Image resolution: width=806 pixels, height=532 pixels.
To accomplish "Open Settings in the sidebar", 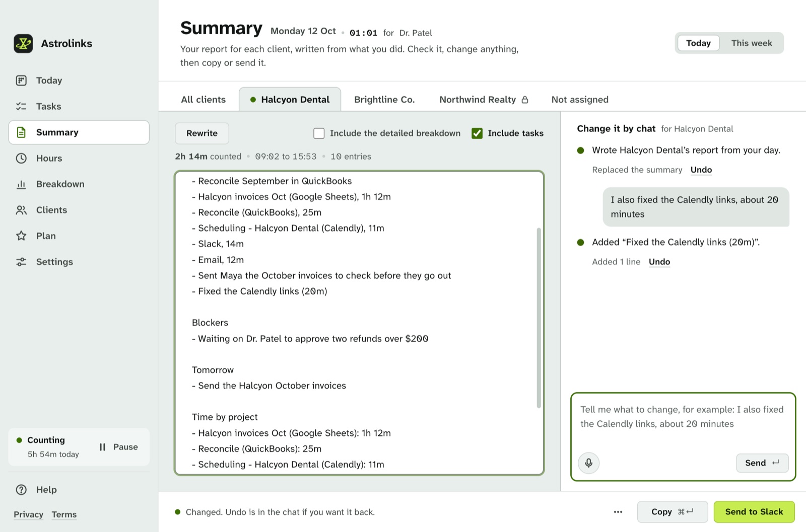I will (79, 262).
